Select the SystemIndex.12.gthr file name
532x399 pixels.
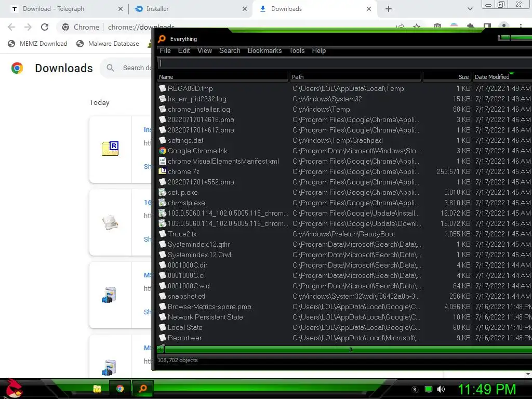coord(198,244)
